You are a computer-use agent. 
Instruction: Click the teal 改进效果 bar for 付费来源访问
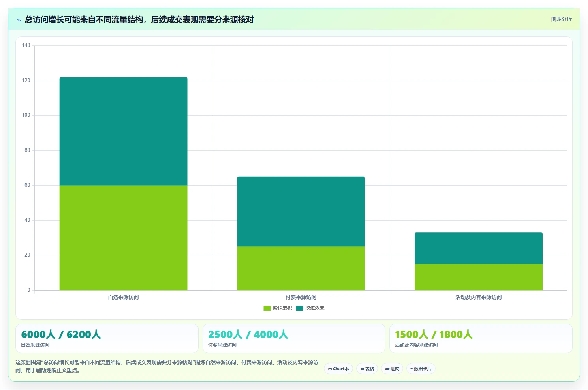[x=301, y=212]
